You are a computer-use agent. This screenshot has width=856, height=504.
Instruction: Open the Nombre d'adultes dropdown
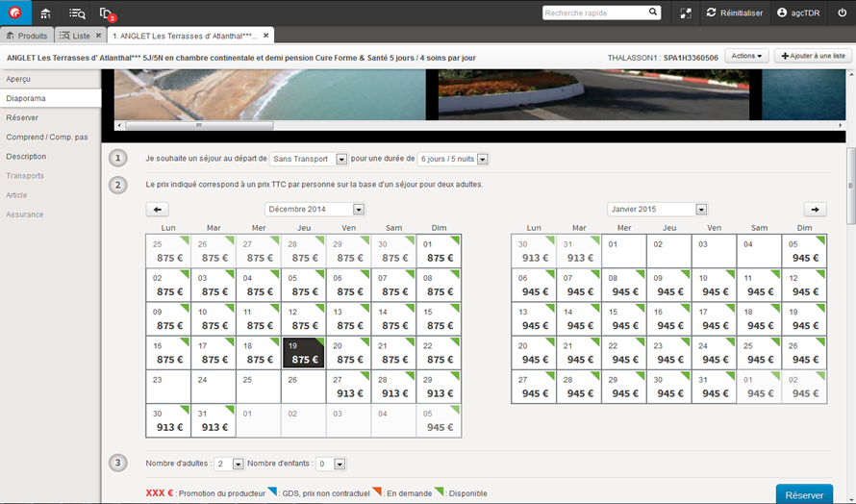tap(229, 464)
